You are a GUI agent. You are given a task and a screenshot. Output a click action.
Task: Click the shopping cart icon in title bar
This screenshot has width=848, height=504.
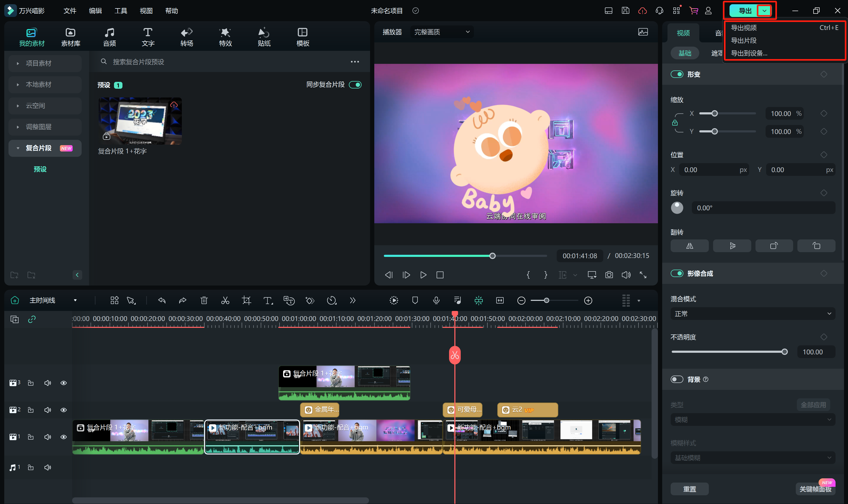pyautogui.click(x=693, y=11)
